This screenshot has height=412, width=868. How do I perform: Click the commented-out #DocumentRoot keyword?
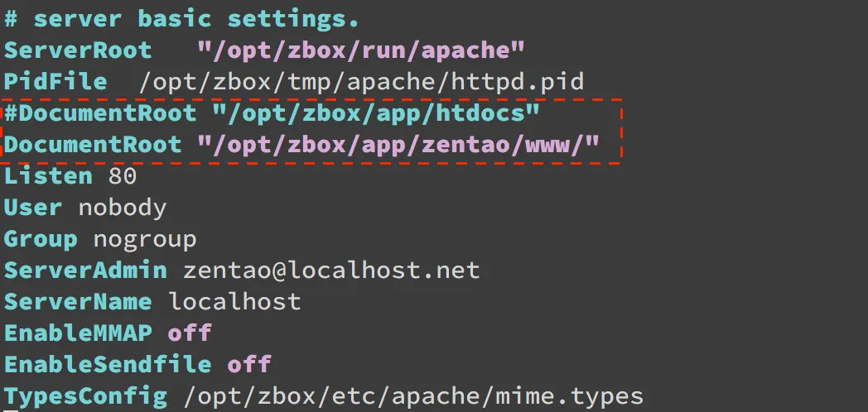click(100, 113)
